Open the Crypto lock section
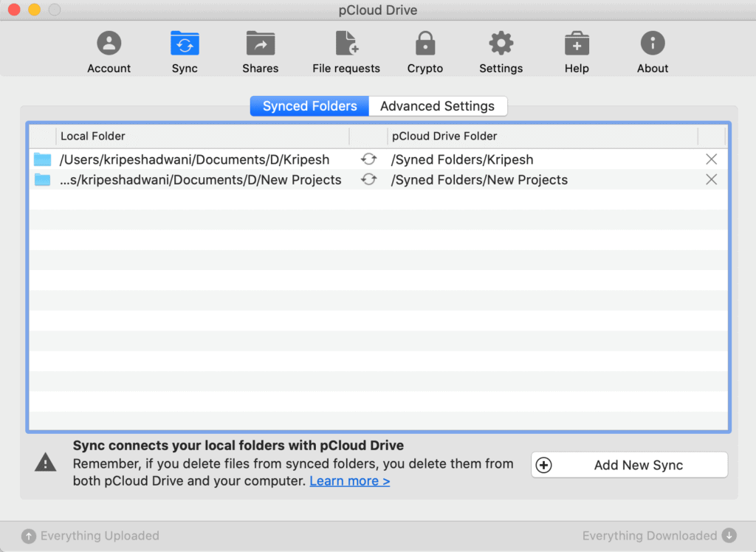This screenshot has width=756, height=552. 425,52
